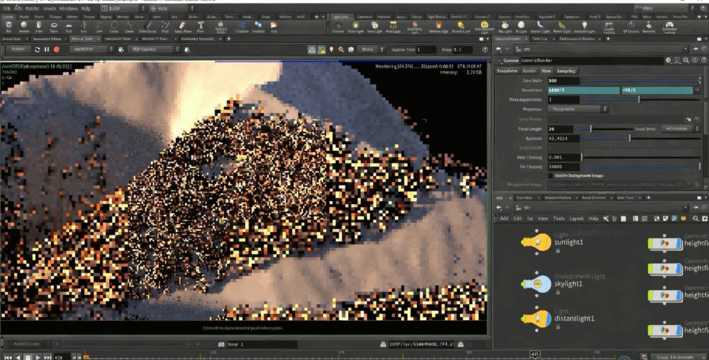Create a Gamepad Camera from shelf
This screenshot has width=709, height=360.
tap(669, 27)
